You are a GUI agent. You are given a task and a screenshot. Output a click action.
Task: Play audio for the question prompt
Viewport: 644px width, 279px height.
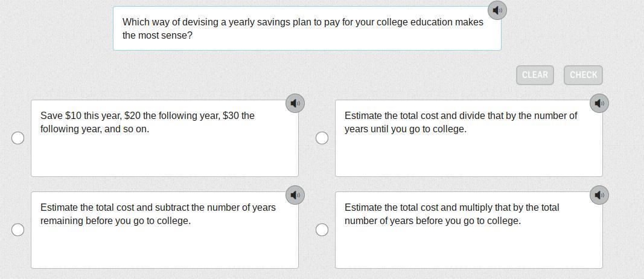(497, 10)
